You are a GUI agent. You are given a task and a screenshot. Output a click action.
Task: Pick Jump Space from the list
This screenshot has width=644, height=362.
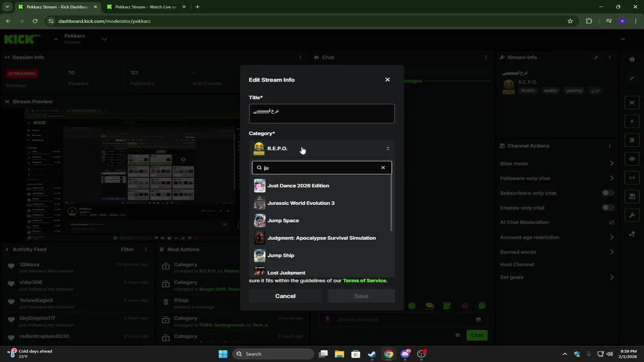(x=322, y=220)
